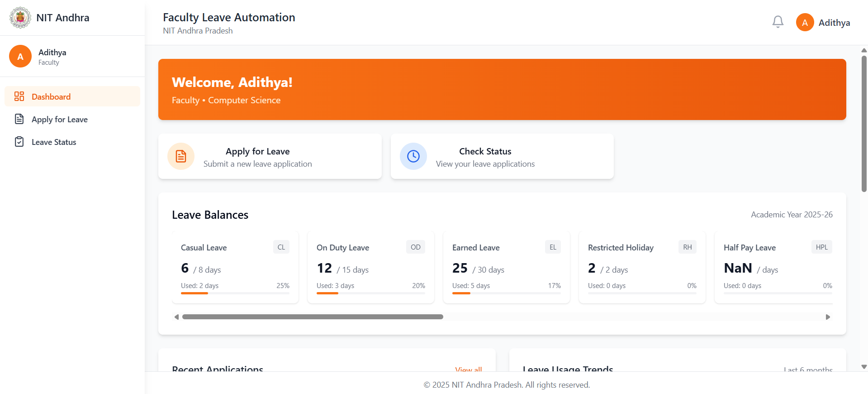Click the Adithya username in the header
The width and height of the screenshot is (868, 394).
click(x=835, y=23)
